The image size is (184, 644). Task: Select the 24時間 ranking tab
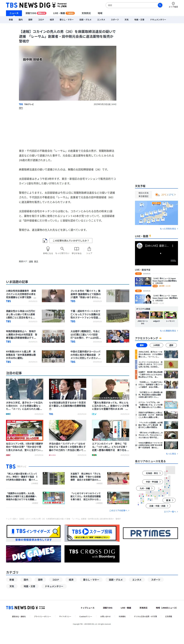(x=156, y=345)
